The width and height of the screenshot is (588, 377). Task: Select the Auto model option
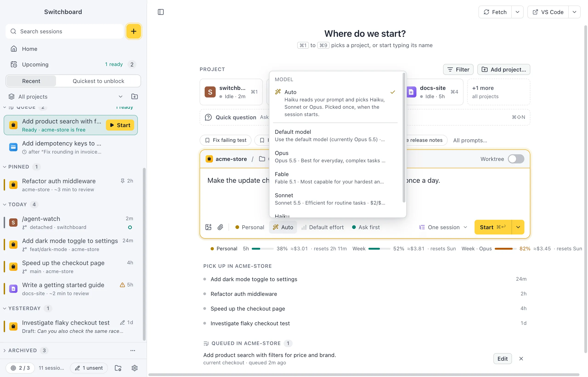335,103
